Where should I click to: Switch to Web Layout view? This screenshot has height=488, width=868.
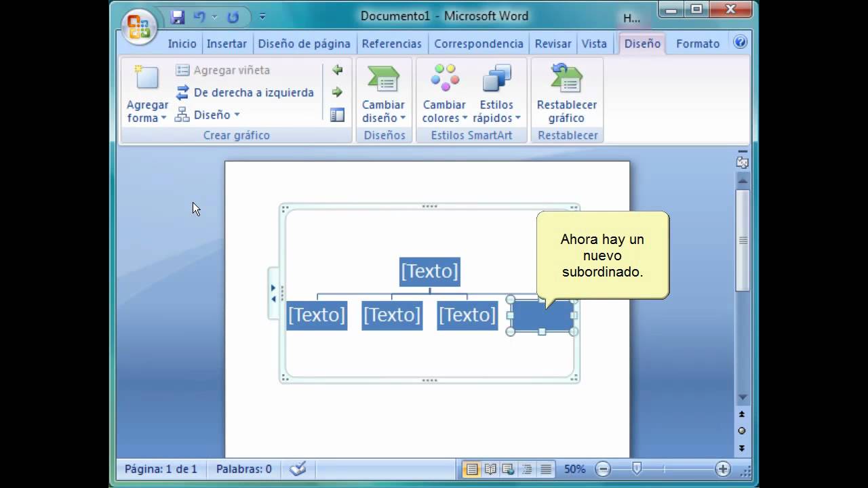click(x=508, y=468)
